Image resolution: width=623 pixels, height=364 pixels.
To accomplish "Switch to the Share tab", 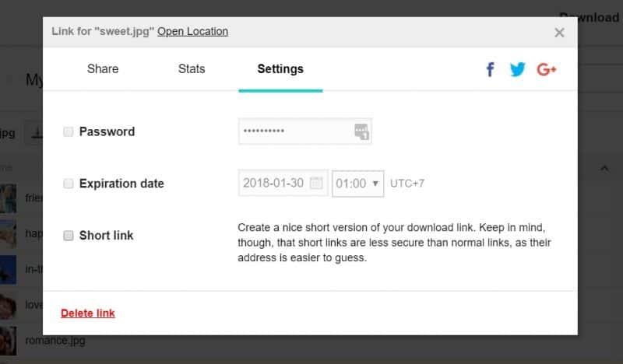I will pyautogui.click(x=103, y=69).
